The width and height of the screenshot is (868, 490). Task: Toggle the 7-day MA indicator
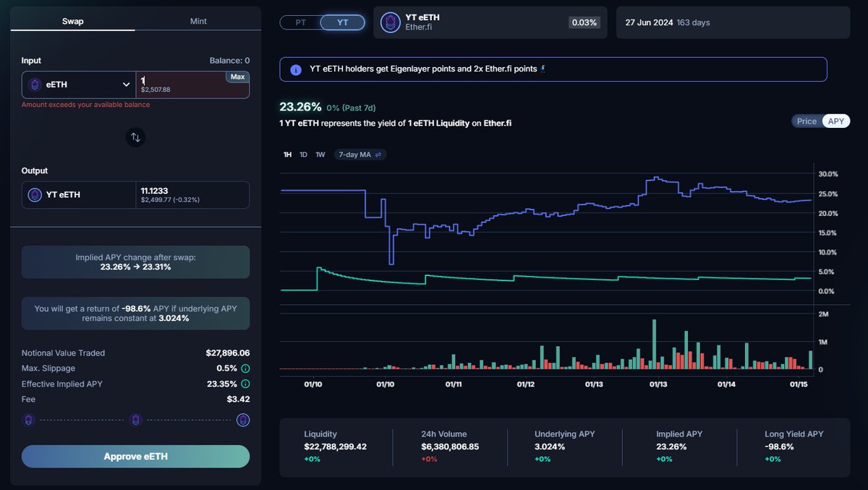coord(360,155)
